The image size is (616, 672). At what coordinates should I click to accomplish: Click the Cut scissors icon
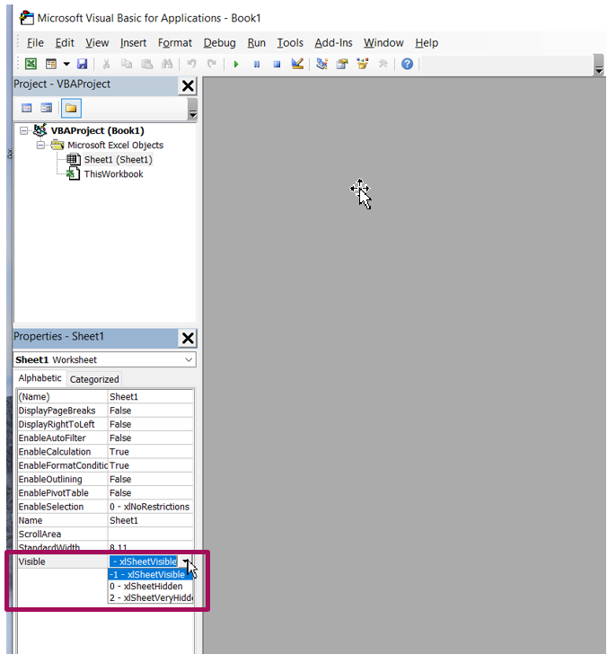(x=106, y=64)
